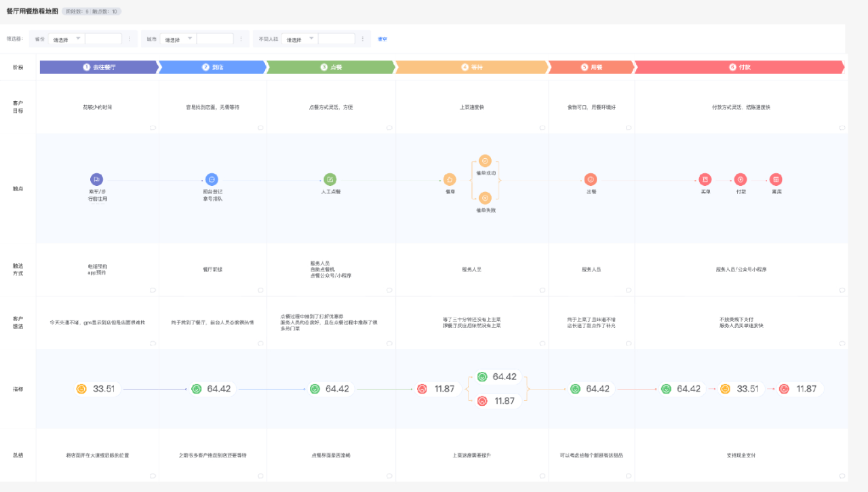The height and width of the screenshot is (492, 868).
Task: Select the 买单 touchpoint icon
Action: [705, 179]
